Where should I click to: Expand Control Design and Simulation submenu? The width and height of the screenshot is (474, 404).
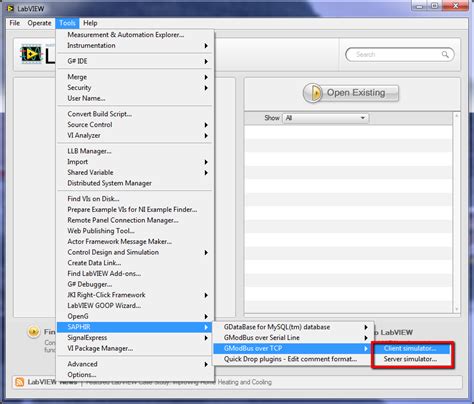coord(135,252)
